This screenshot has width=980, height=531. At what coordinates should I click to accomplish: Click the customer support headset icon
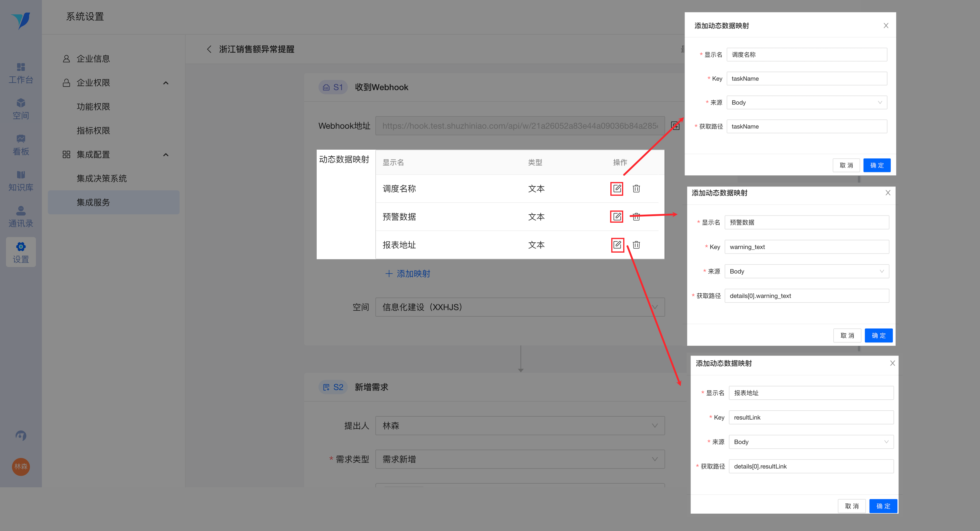[21, 436]
